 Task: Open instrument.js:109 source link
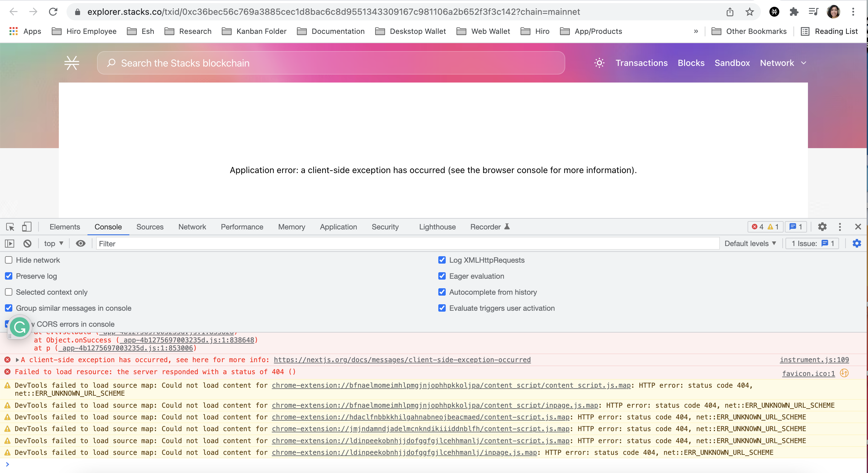pyautogui.click(x=814, y=360)
